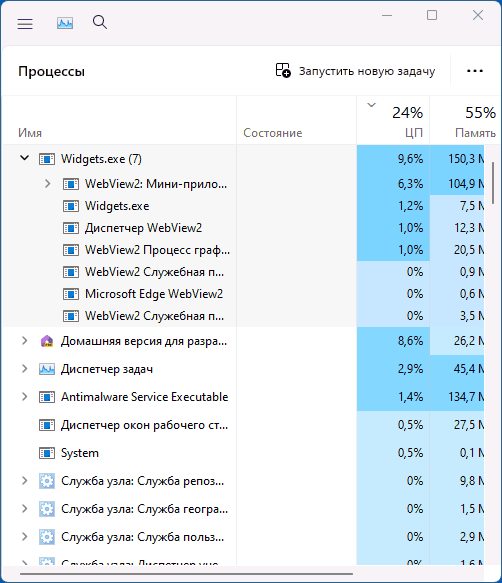This screenshot has width=502, height=583.
Task: Click Запустить новую задачу button
Action: [x=355, y=71]
